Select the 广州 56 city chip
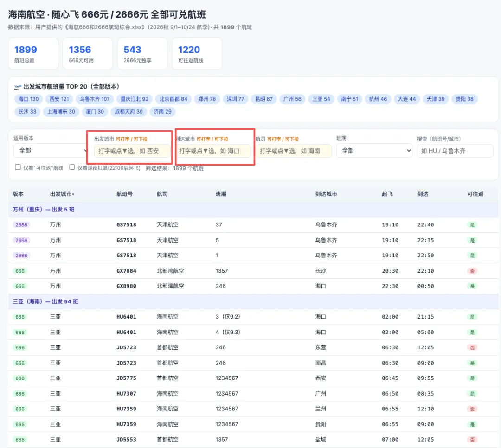 (x=292, y=99)
